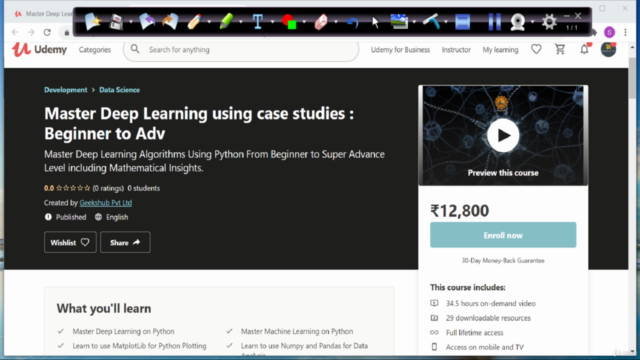This screenshot has width=640, height=360.
Task: Select the Master Deep Learning browser tab
Action: pos(43,13)
